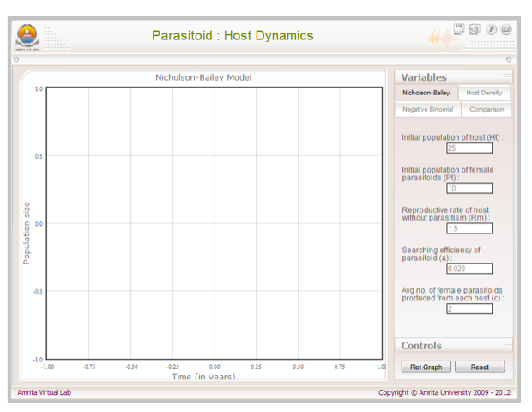Click the 'Avg no. of female parasitoids' label
The width and height of the screenshot is (532, 412).
coord(452,294)
